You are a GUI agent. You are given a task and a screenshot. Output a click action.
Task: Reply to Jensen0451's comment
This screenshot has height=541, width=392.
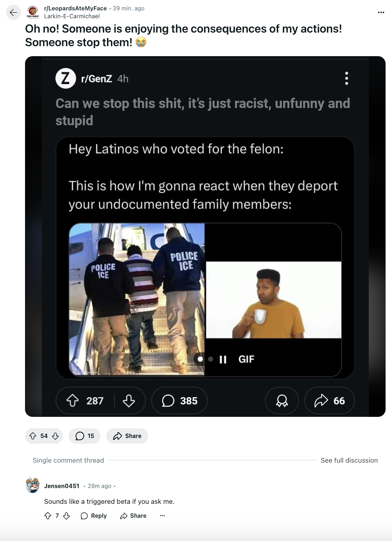(94, 516)
